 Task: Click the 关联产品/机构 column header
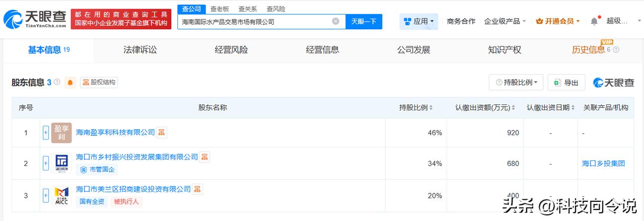tap(606, 107)
